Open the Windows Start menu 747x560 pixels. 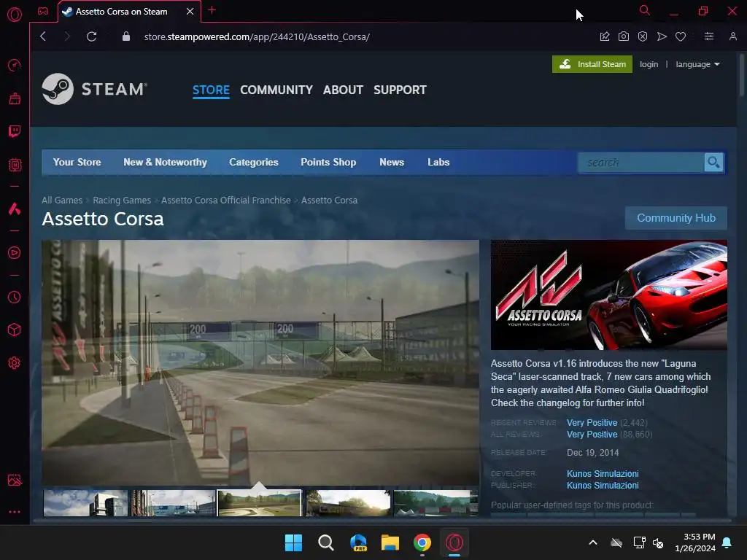tap(293, 542)
